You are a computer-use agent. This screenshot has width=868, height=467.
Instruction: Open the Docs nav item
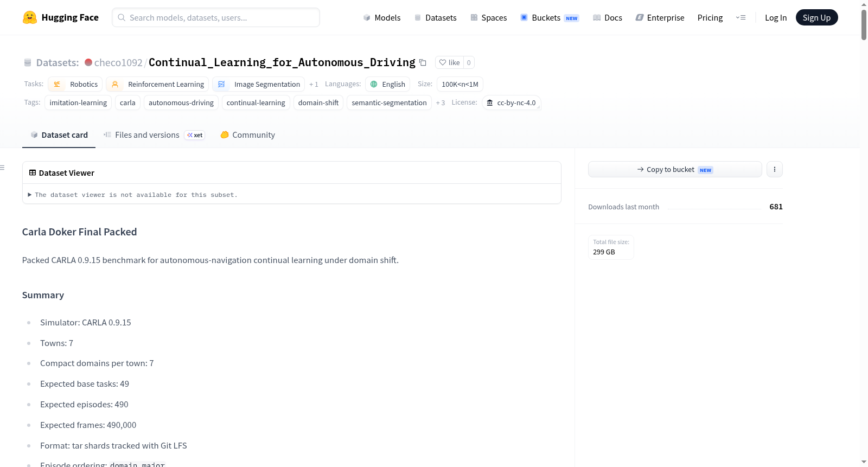pyautogui.click(x=607, y=17)
